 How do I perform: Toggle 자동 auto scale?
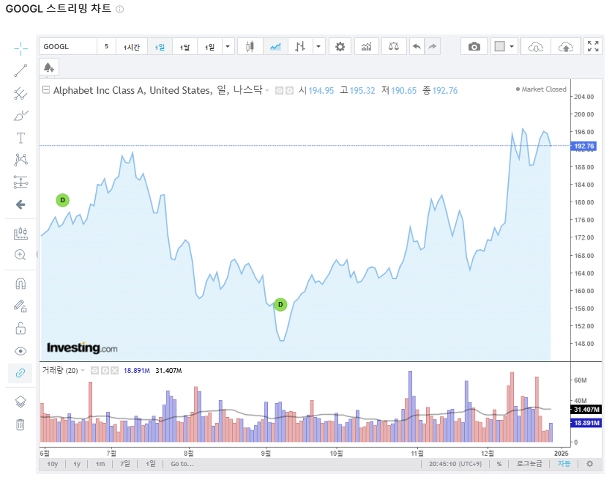pos(564,464)
